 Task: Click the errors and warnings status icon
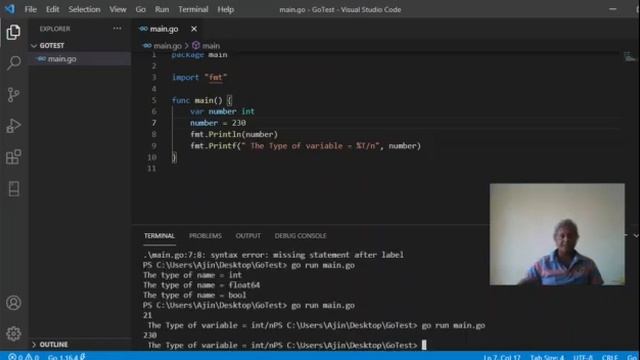tap(24, 357)
